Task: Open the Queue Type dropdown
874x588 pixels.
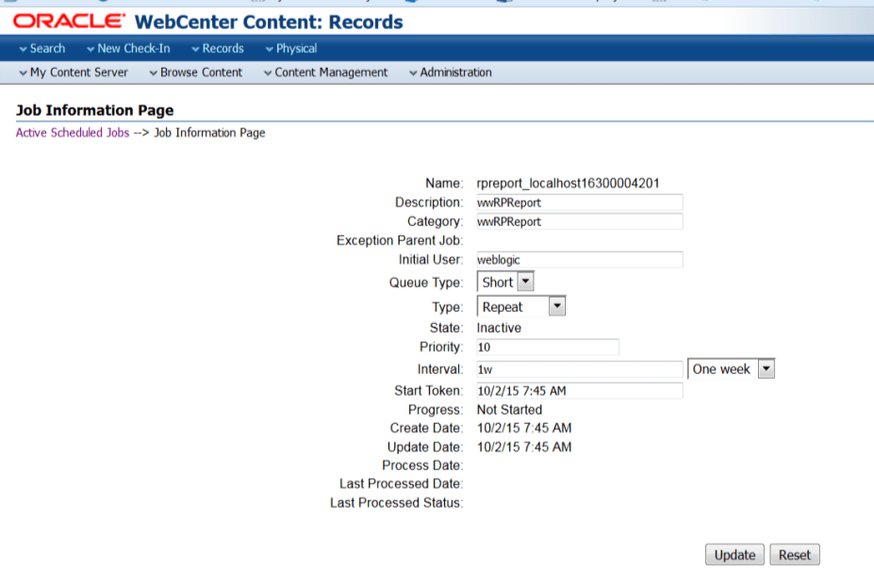Action: [x=505, y=282]
